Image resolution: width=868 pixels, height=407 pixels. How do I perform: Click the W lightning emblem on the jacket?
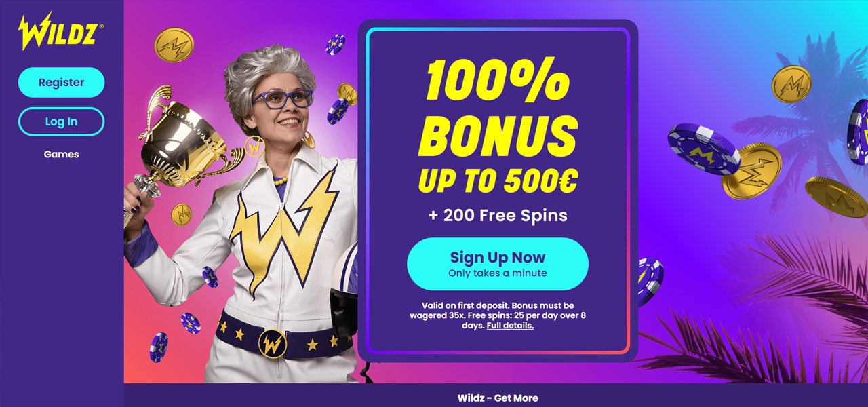(x=285, y=234)
